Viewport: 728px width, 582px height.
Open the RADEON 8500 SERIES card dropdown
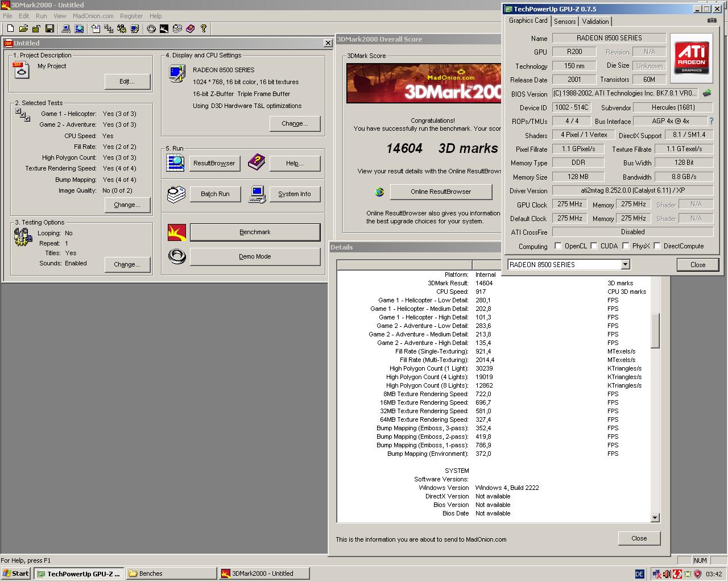click(625, 264)
